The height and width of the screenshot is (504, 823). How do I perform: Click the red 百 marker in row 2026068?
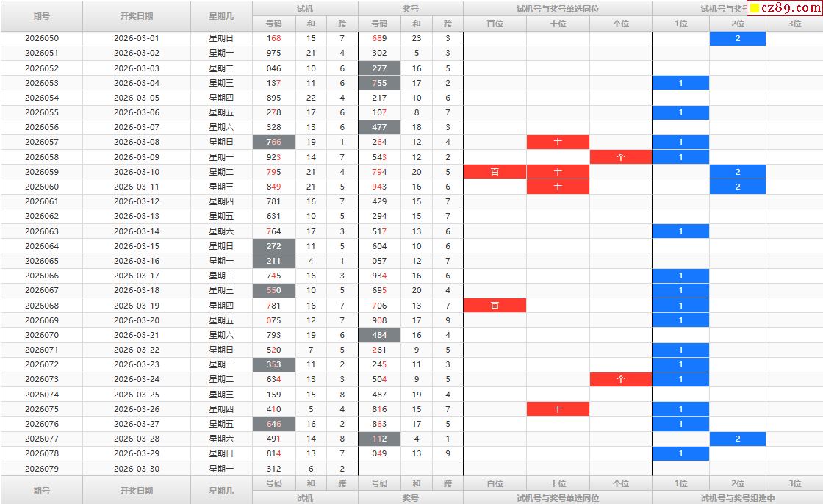click(495, 306)
